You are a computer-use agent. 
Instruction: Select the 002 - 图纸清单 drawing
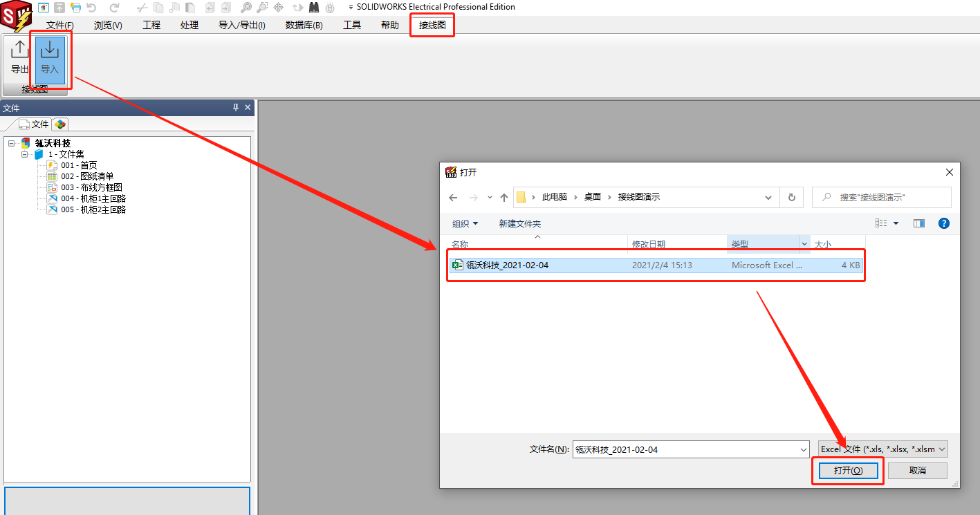pos(87,176)
